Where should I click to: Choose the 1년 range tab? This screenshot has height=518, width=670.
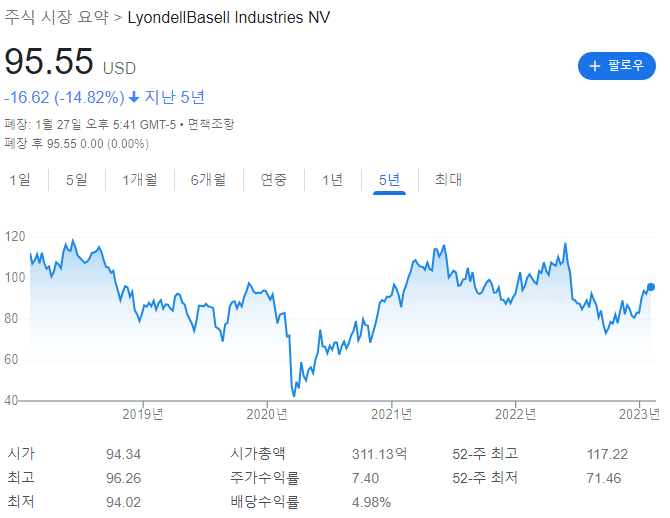point(332,180)
